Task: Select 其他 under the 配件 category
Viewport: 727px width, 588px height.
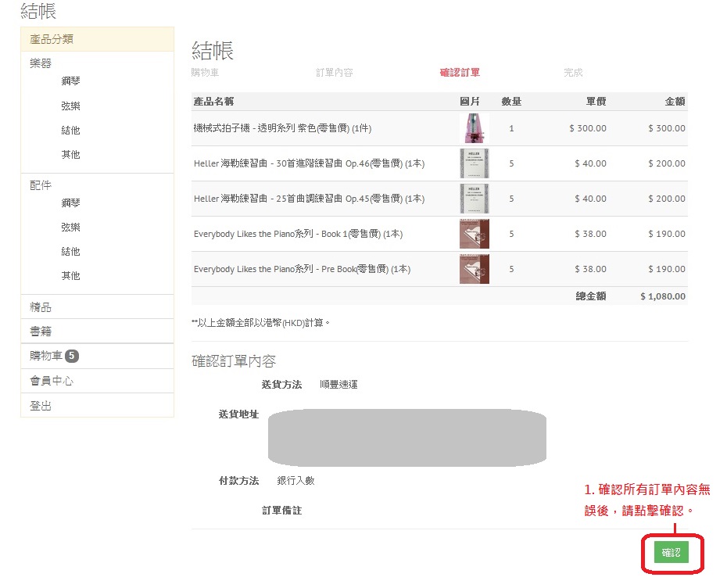Action: pyautogui.click(x=70, y=276)
